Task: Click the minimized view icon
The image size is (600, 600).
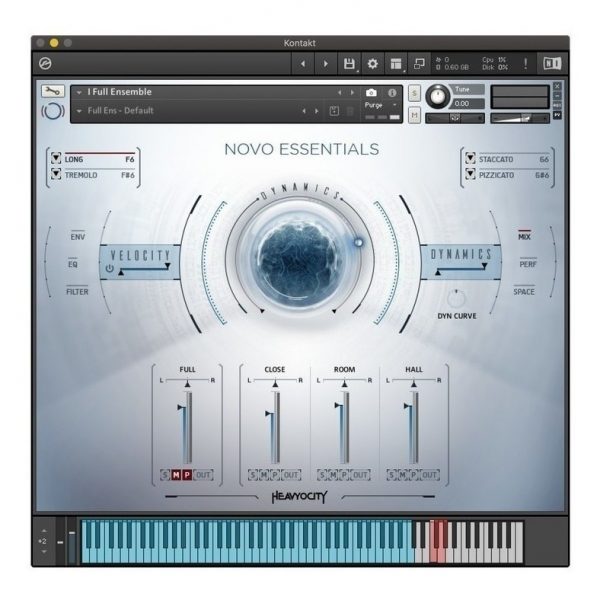Action: click(419, 64)
